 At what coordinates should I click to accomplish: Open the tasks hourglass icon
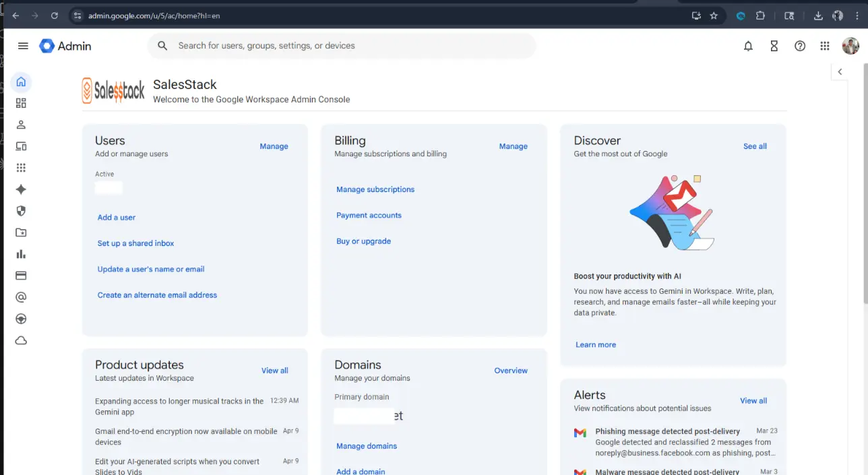774,46
